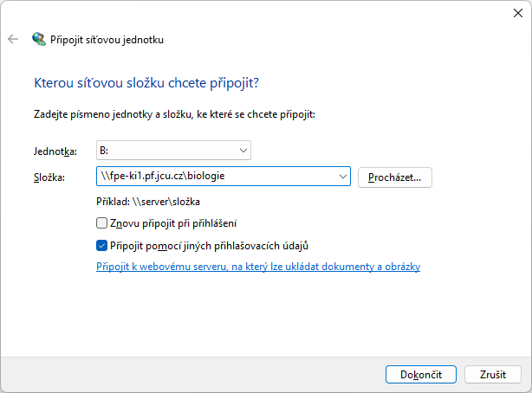Click the label text Připojit pomocí jiných přihlašovacích údajů
Screen dimensions: 532x393
pyautogui.click(x=209, y=246)
